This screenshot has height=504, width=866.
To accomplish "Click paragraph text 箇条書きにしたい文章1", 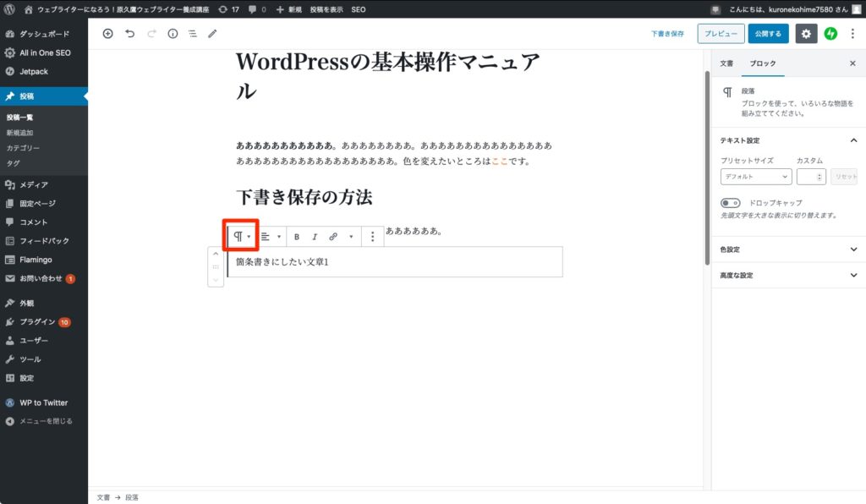I will pos(282,261).
